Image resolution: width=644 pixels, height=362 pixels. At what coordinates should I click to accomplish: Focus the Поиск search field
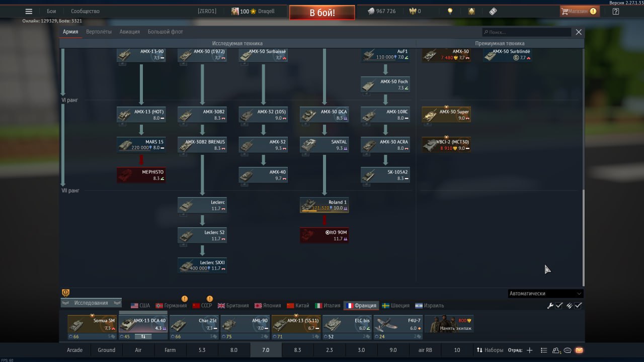click(x=526, y=32)
